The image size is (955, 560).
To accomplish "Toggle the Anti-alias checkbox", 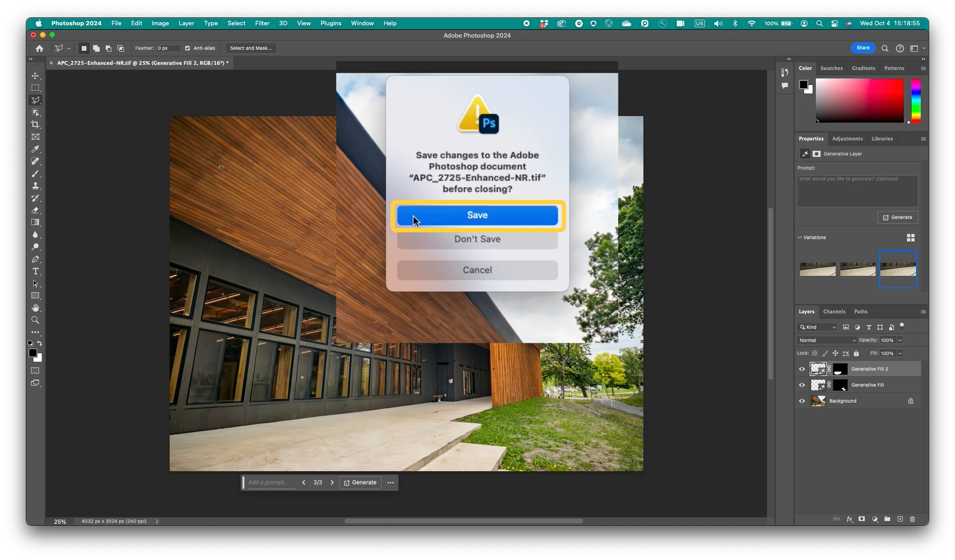I will pos(188,48).
